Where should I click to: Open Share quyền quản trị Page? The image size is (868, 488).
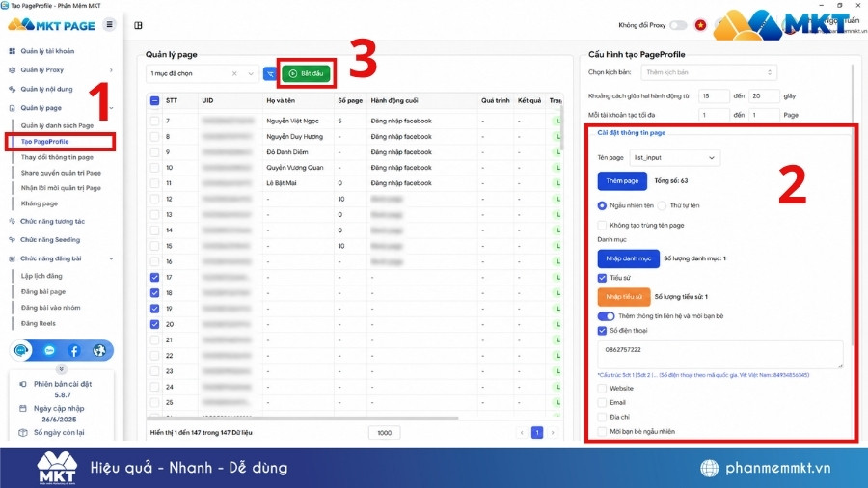click(61, 173)
